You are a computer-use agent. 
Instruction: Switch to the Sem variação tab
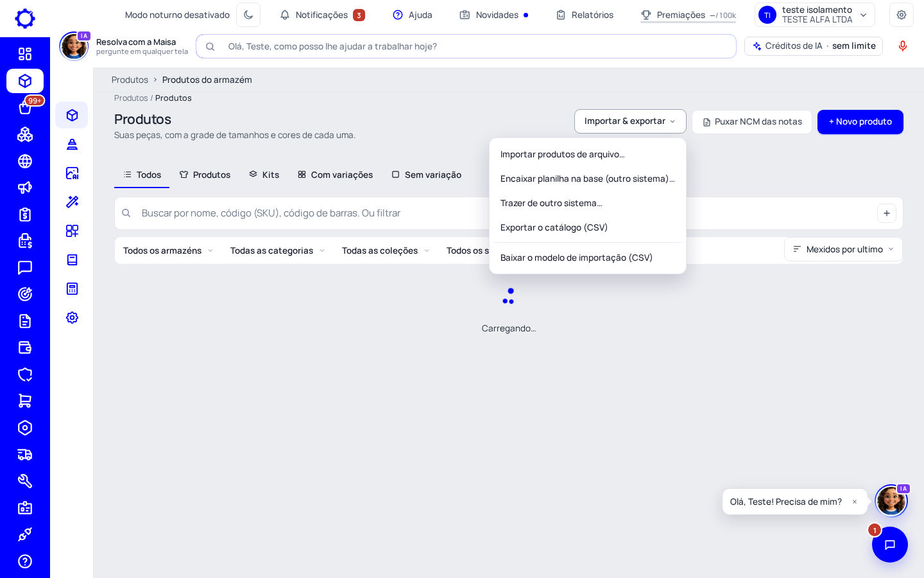point(427,175)
